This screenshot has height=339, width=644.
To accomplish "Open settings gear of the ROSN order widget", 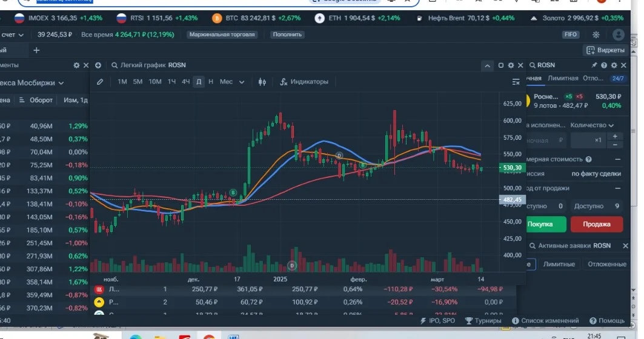I will [x=614, y=65].
